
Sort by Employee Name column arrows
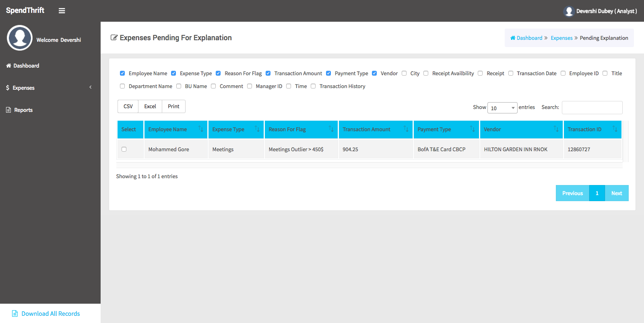tap(201, 129)
